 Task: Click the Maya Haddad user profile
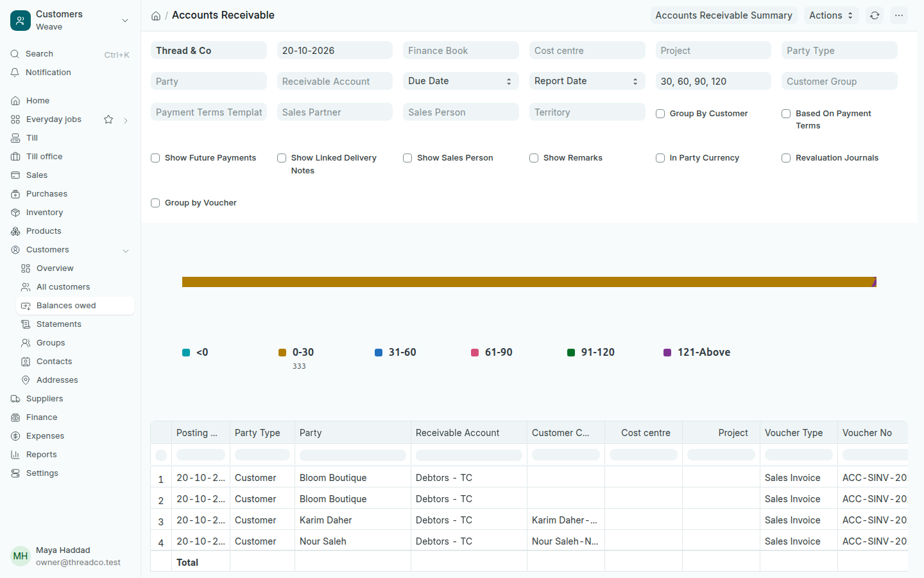[x=71, y=556]
